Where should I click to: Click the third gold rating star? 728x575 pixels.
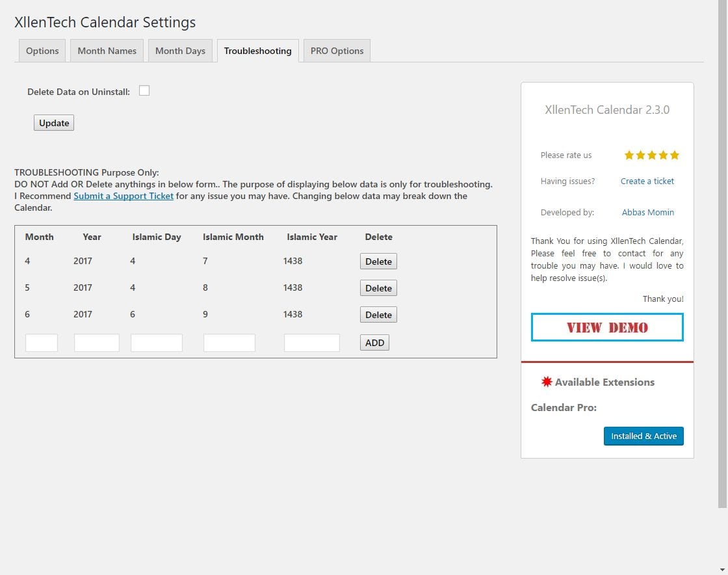652,155
